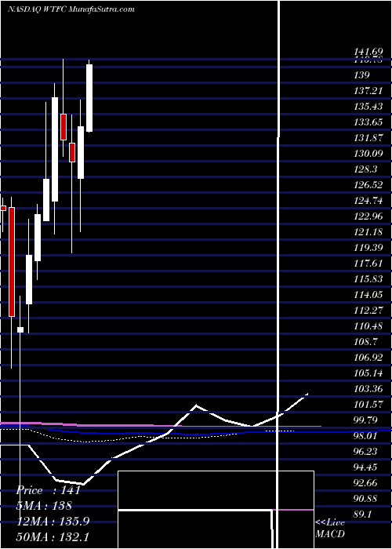Click the 133.65 price axis label
The image size is (392, 549).
(368, 122)
